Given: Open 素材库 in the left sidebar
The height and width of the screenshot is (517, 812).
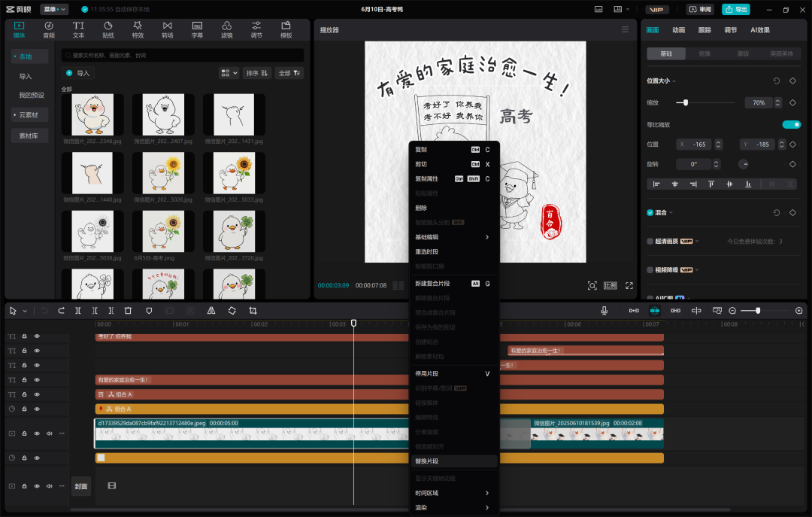Looking at the screenshot, I should click(x=29, y=136).
